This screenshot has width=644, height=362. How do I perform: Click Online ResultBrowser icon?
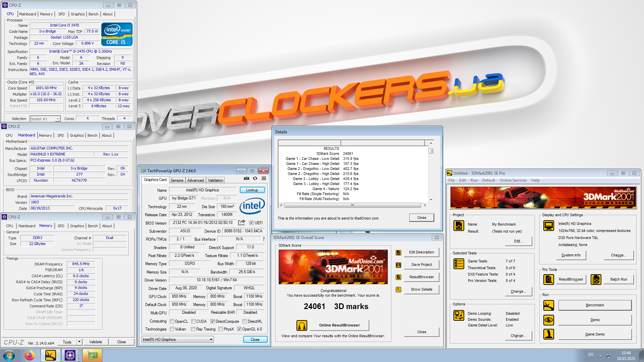pos(302,325)
